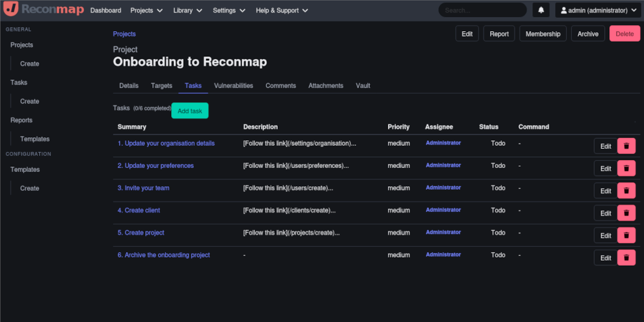
Task: Edit the 'Update your preferences' task
Action: tap(606, 169)
